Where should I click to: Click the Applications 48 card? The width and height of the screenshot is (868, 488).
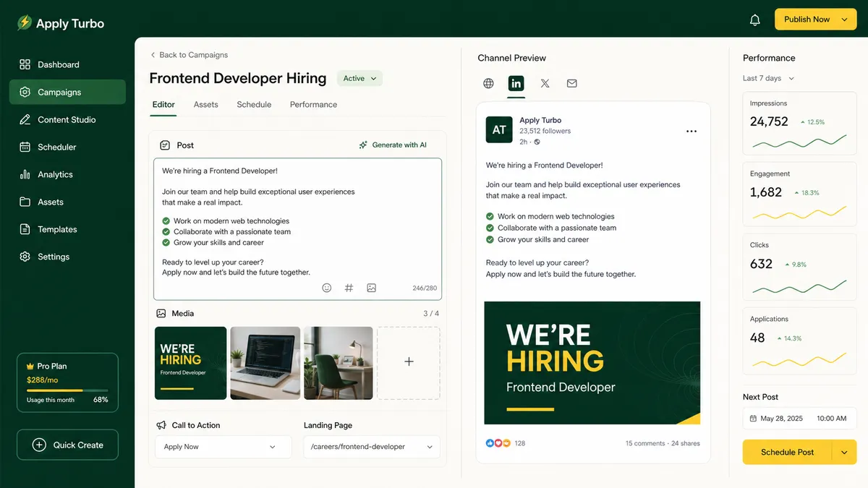[799, 341]
